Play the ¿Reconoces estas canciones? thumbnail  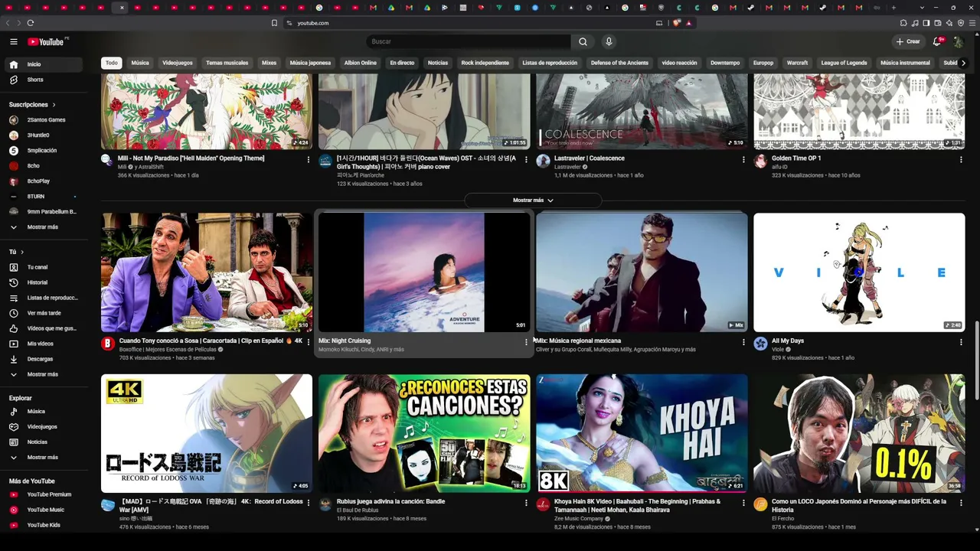[x=424, y=433]
